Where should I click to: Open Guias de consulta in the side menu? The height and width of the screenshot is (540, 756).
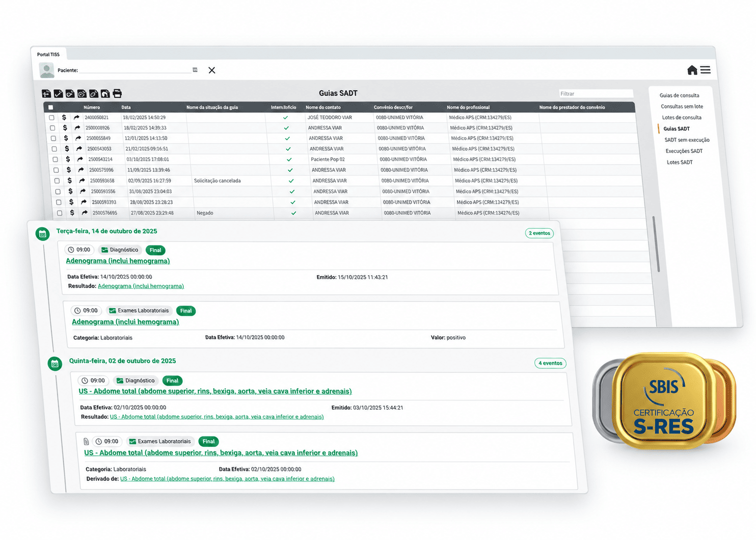coord(679,95)
